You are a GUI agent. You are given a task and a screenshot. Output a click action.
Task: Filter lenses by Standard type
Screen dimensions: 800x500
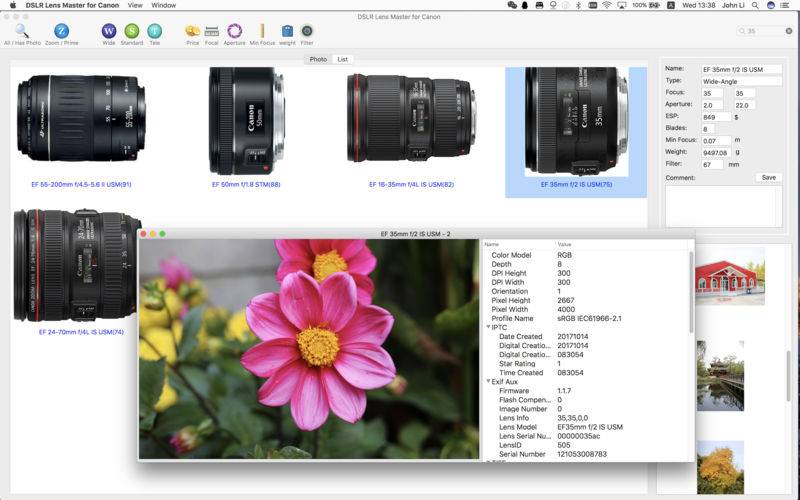click(x=132, y=31)
